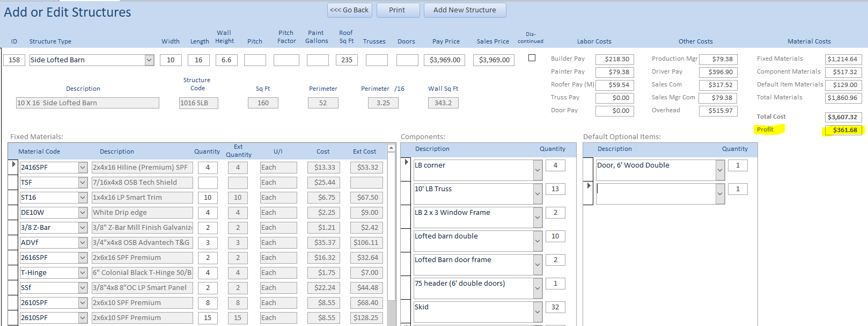Viewport: 868px width, 326px height.
Task: Click the Go Back button
Action: pos(349,10)
